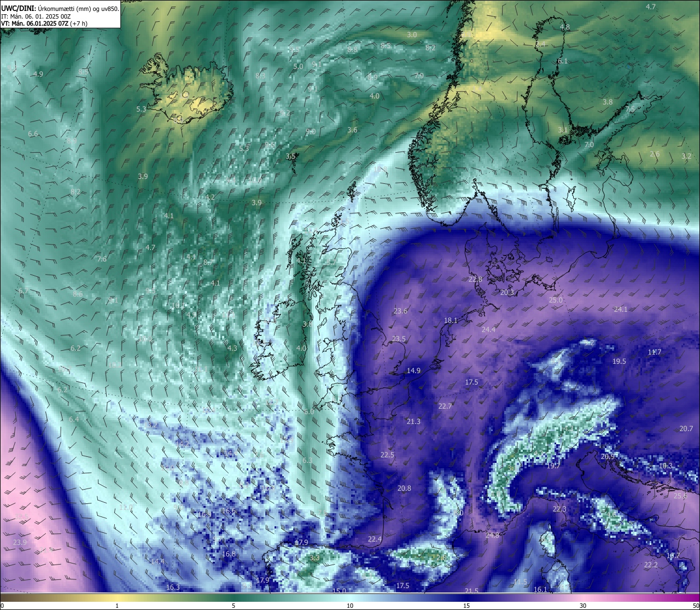This screenshot has width=700, height=610.
Task: Click the 6.1 value on the map
Action: coord(563,61)
